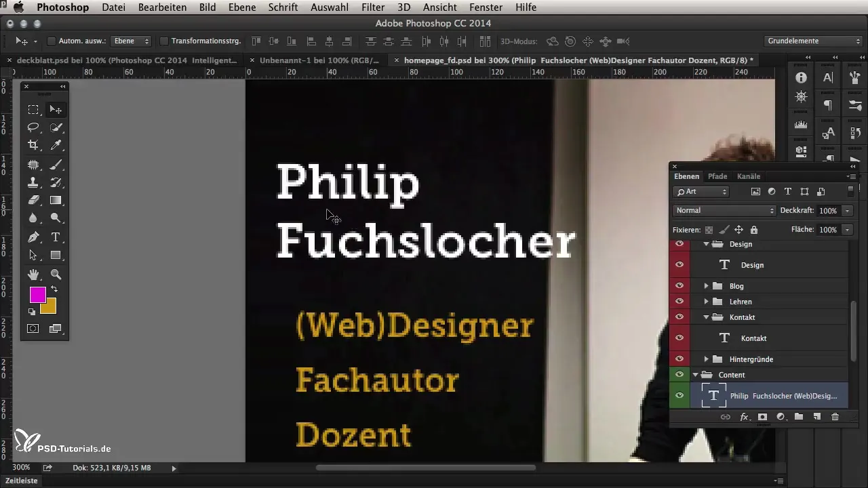Hide the Design text layer
This screenshot has height=488, width=868.
[x=679, y=265]
